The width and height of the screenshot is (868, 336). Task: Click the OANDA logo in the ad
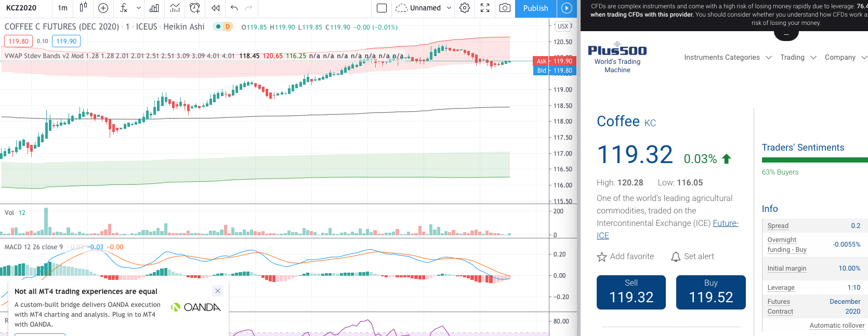196,307
